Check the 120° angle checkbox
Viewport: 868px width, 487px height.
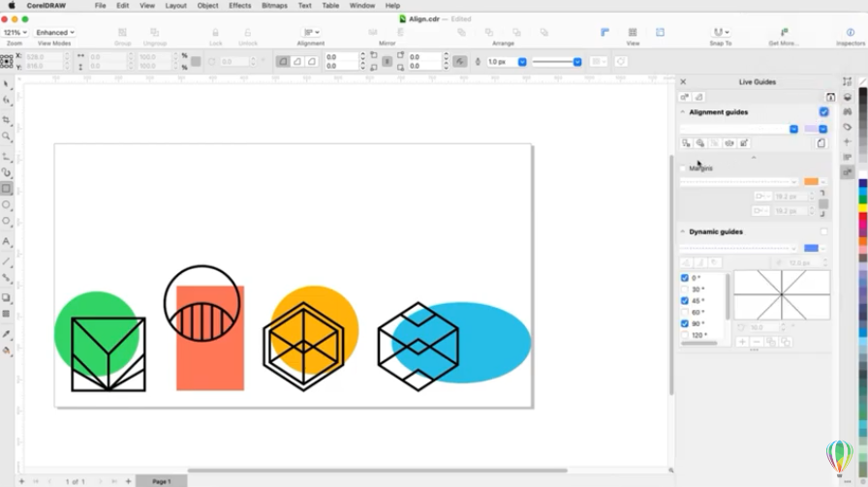point(685,335)
